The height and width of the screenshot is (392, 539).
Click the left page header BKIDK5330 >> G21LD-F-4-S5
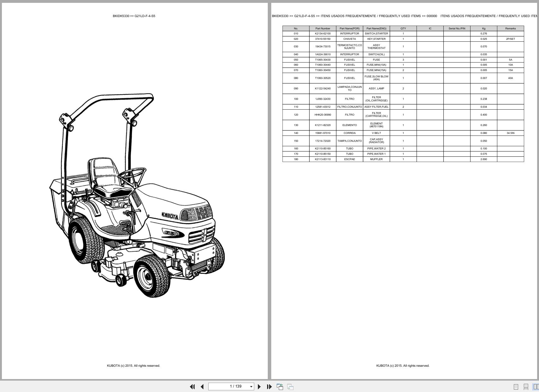(x=134, y=16)
